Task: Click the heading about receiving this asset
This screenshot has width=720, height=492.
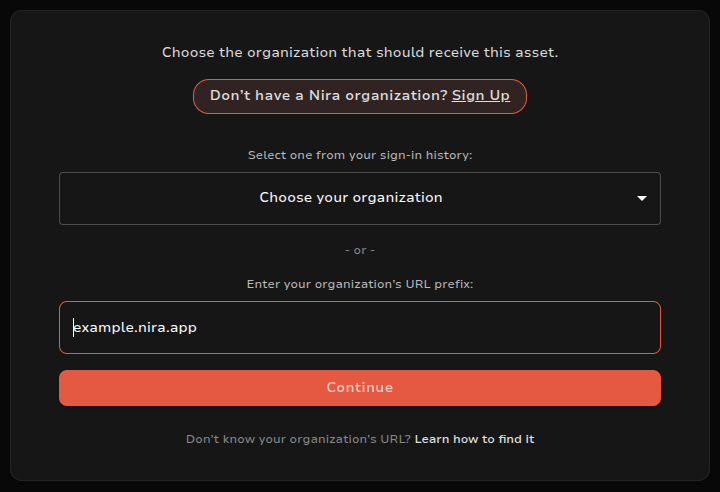Action: click(360, 52)
